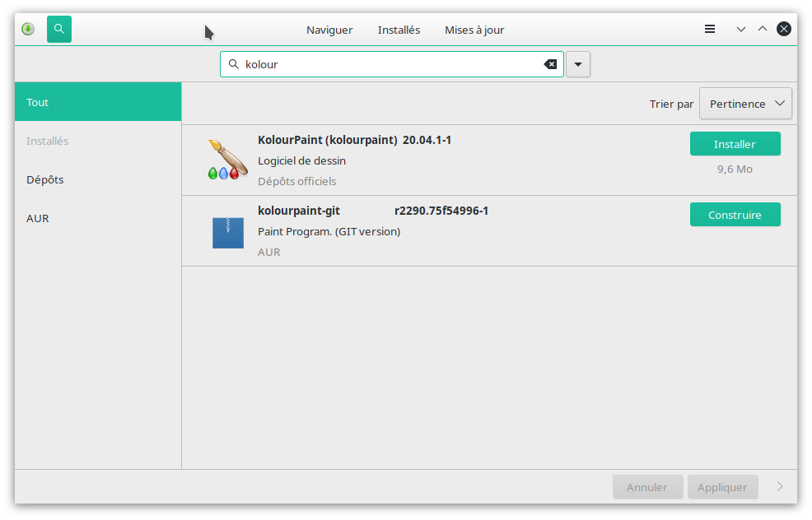
Task: Click the magnifier icon inside search box
Action: pos(233,64)
